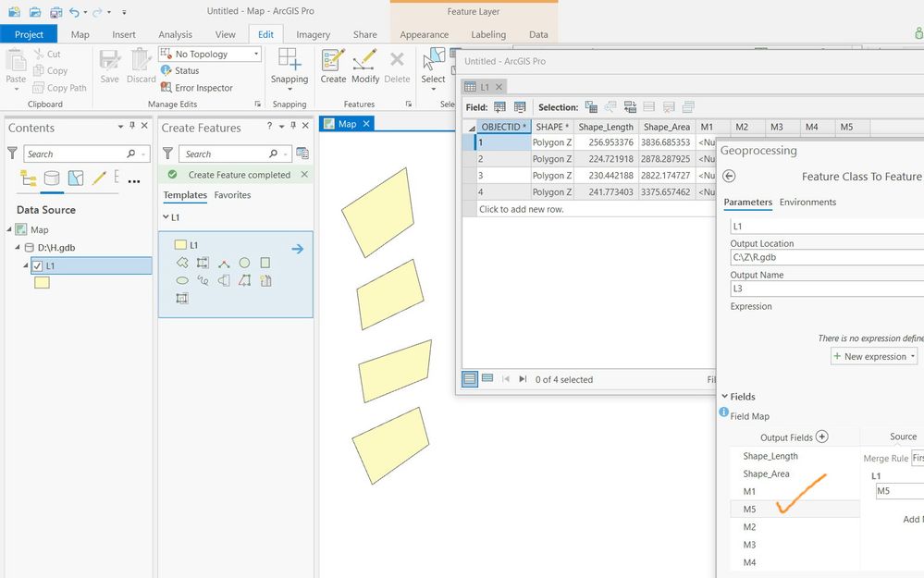The width and height of the screenshot is (924, 578).
Task: Click the Save edits icon
Action: [x=110, y=59]
